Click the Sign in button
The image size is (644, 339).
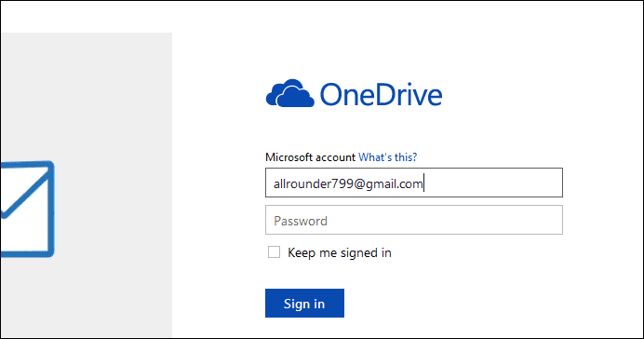304,304
